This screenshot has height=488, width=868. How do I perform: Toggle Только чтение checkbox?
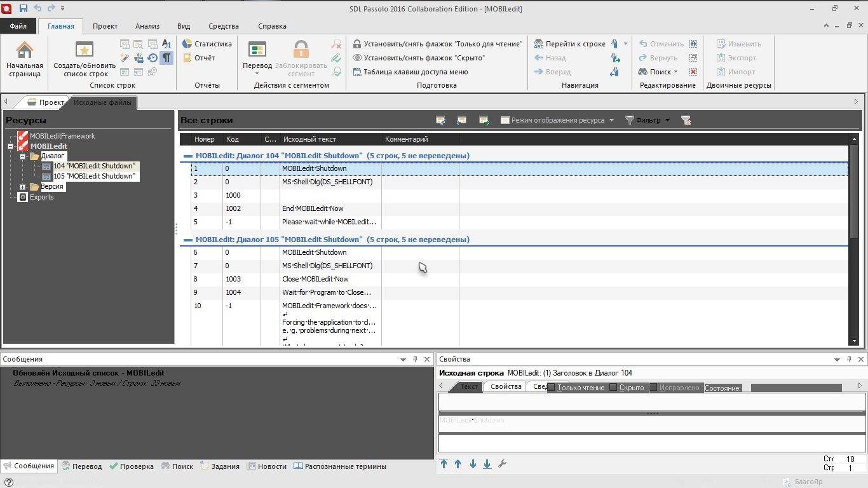[552, 388]
